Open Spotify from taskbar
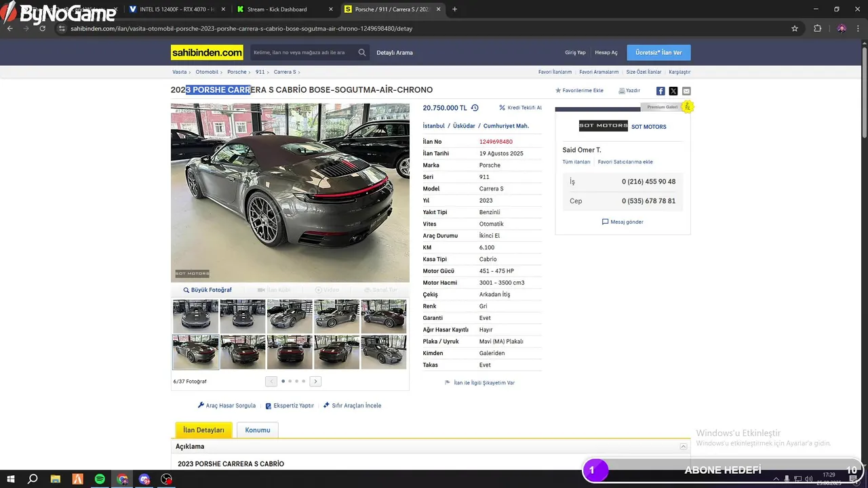 click(x=100, y=479)
